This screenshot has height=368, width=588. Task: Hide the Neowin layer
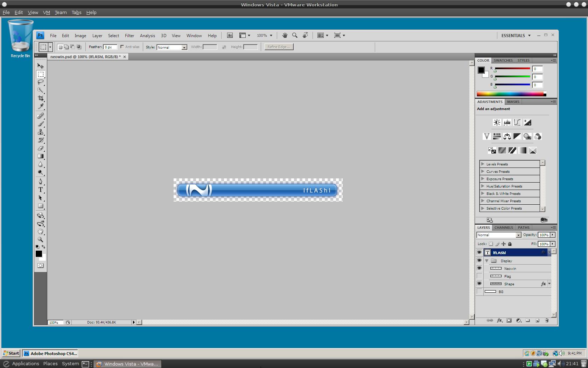point(479,268)
